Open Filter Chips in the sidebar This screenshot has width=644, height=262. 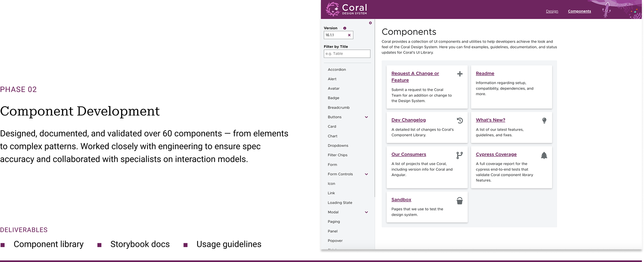click(337, 155)
